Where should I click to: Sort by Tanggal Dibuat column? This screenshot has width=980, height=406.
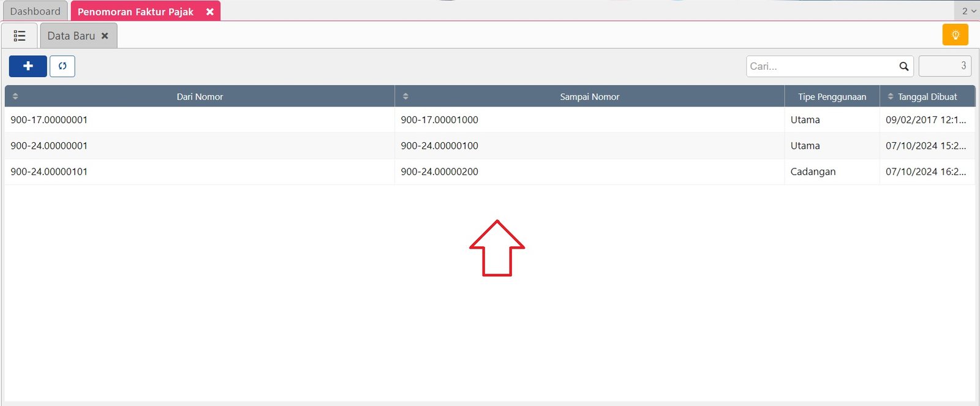tap(927, 97)
